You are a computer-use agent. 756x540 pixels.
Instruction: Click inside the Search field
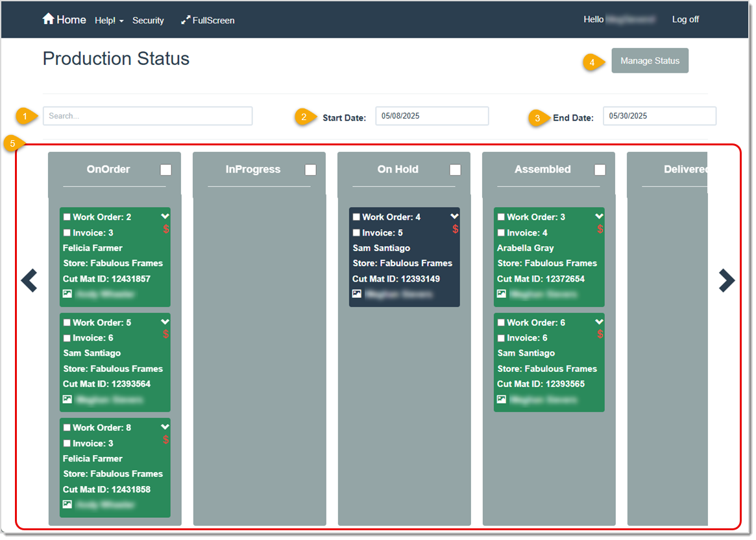[147, 116]
